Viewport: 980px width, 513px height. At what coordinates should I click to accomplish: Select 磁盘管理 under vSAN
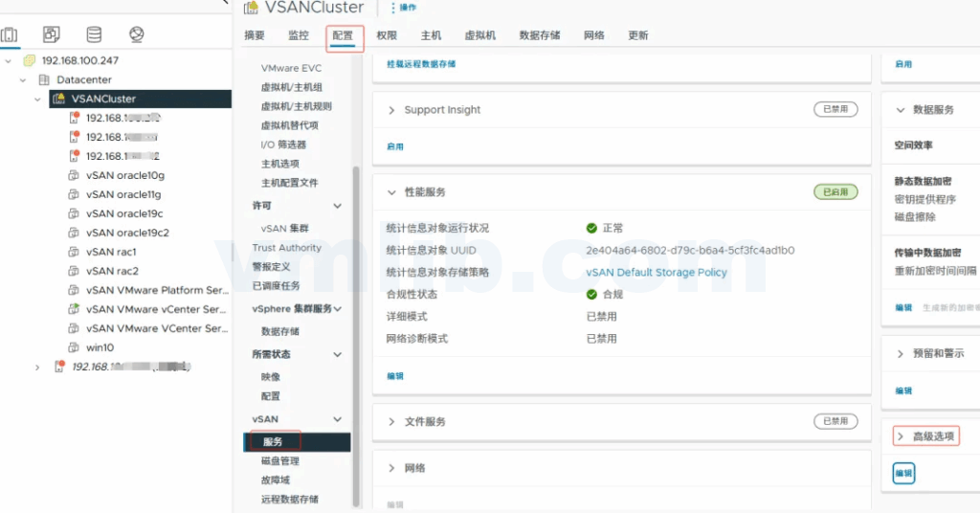coord(280,461)
